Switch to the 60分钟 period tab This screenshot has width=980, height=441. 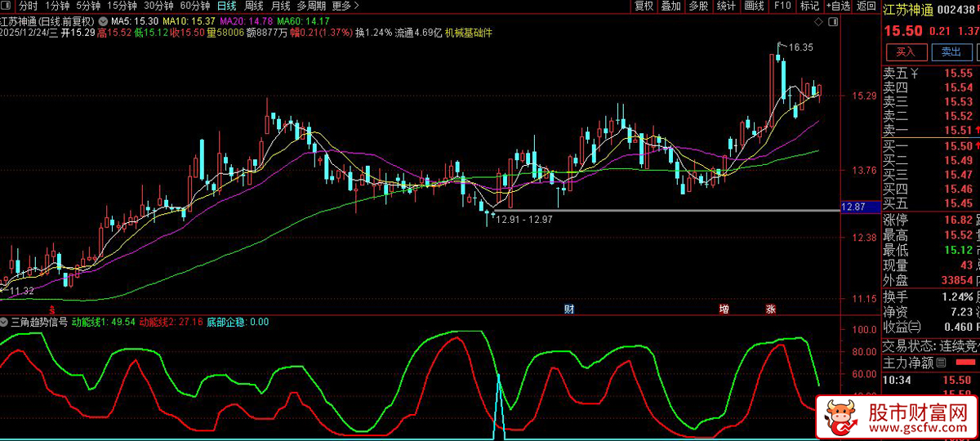coord(194,6)
